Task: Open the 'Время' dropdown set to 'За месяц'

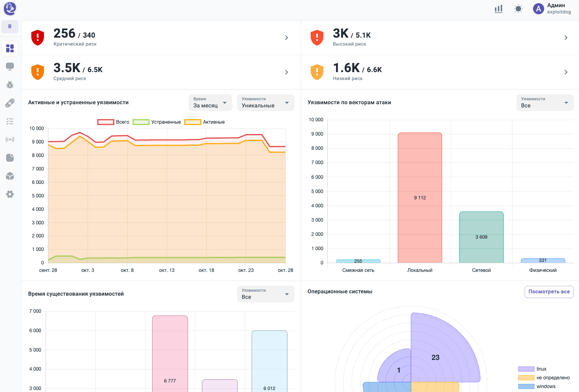Action: (210, 103)
